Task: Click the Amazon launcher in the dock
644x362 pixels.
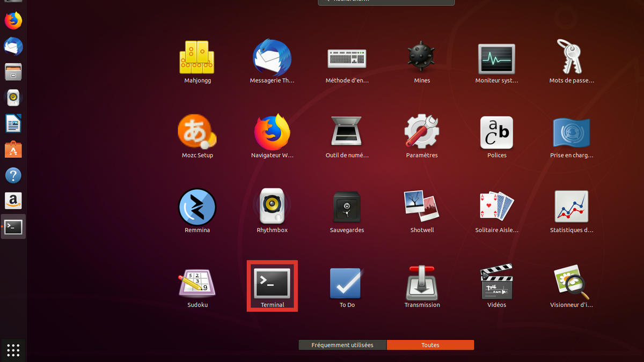Action: click(13, 201)
